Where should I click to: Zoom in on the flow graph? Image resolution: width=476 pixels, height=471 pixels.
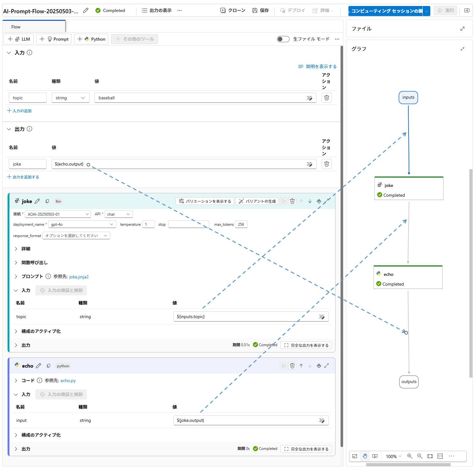pyautogui.click(x=410, y=456)
